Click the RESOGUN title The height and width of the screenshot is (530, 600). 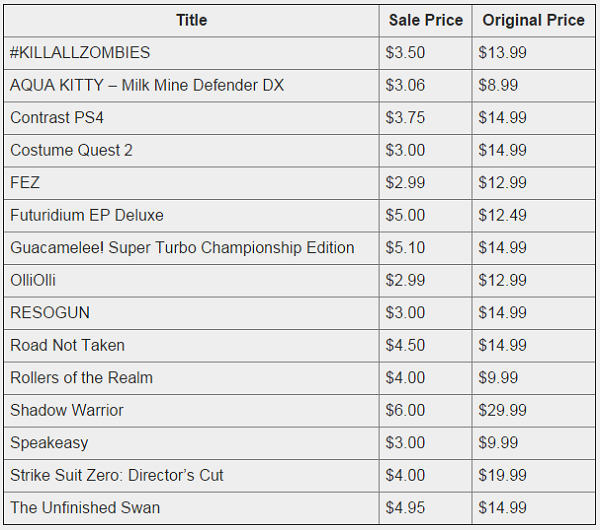(x=50, y=313)
